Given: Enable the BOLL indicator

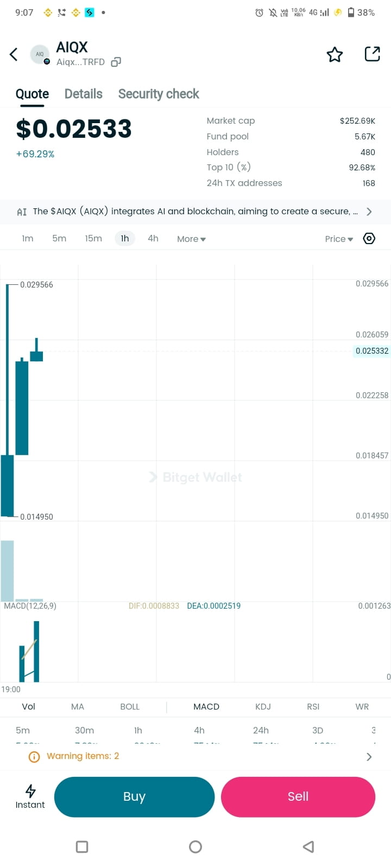Looking at the screenshot, I should (130, 707).
